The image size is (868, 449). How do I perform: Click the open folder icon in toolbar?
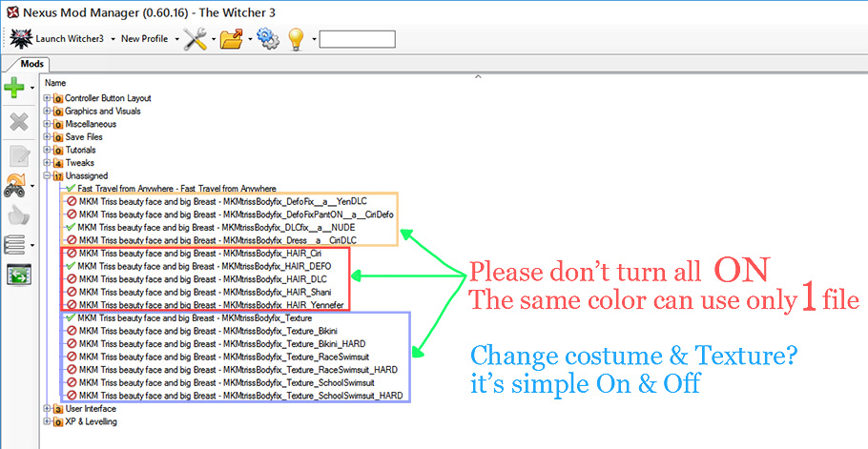point(230,39)
